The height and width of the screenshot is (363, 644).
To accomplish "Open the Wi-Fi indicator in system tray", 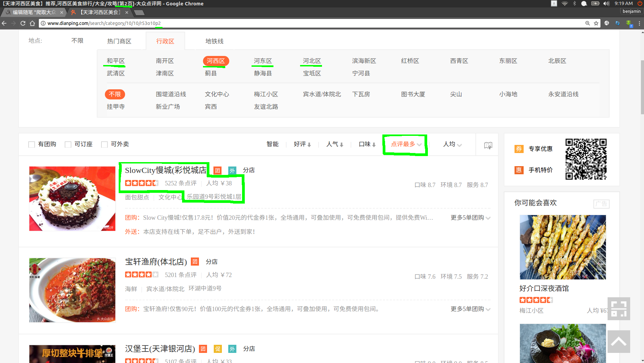I will [565, 4].
